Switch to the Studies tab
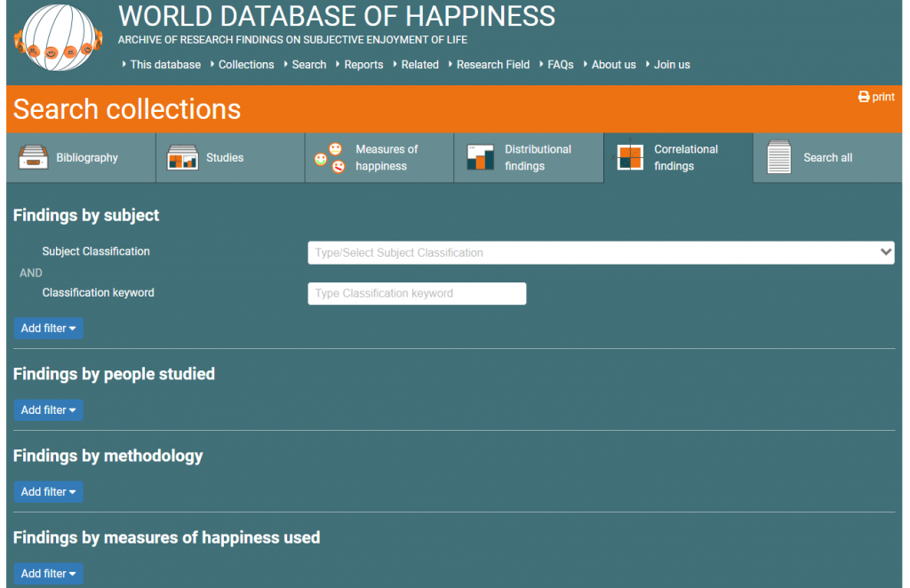 click(x=225, y=157)
